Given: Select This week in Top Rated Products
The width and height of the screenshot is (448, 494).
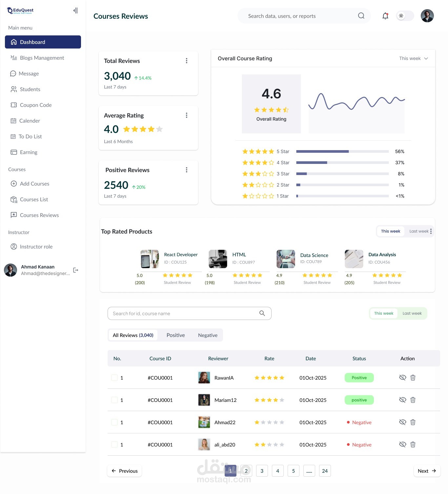Looking at the screenshot, I should [391, 231].
